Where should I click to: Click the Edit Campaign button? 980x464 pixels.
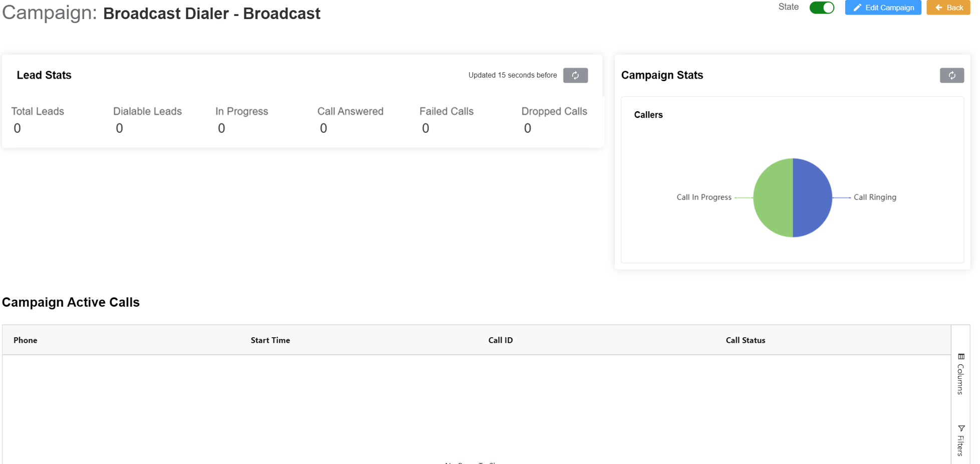tap(883, 8)
